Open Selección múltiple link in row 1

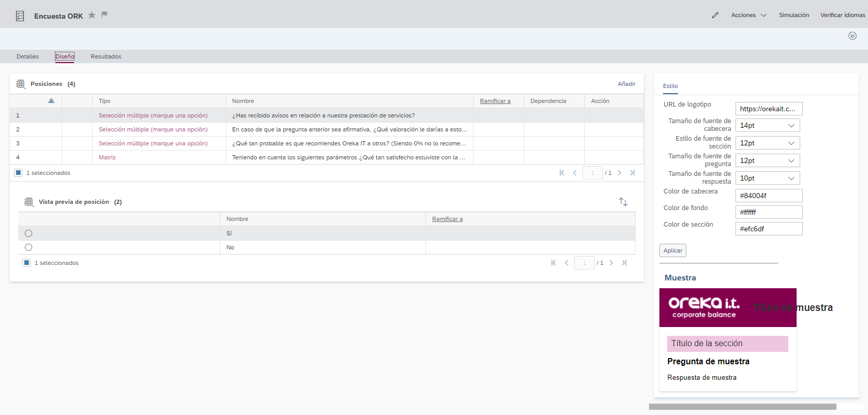tap(153, 115)
